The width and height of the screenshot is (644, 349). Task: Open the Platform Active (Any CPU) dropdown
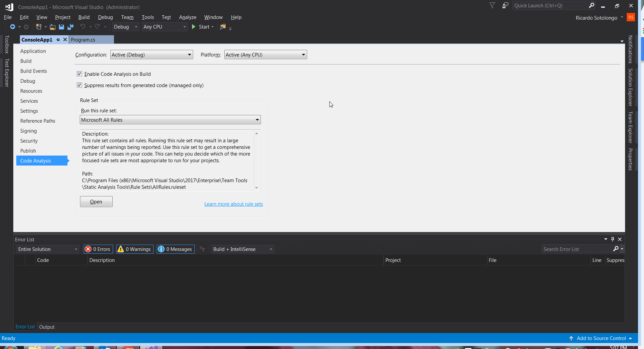(x=266, y=55)
